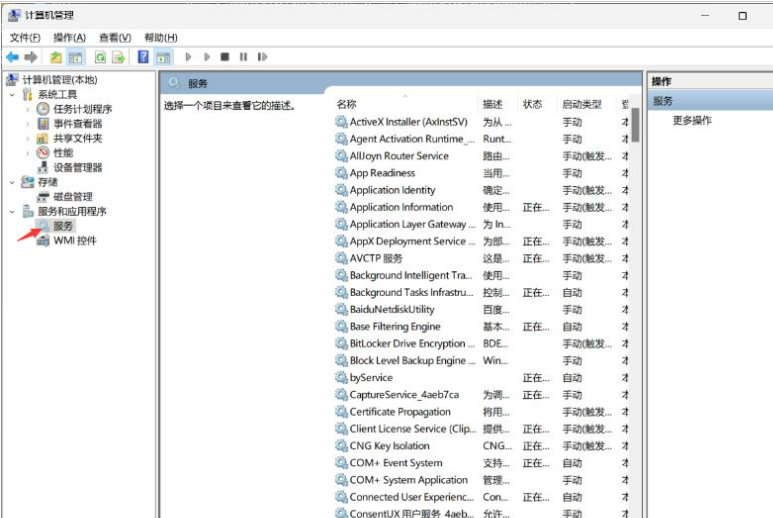Select 服务 node in the tree
This screenshot has width=773, height=518.
pos(63,226)
